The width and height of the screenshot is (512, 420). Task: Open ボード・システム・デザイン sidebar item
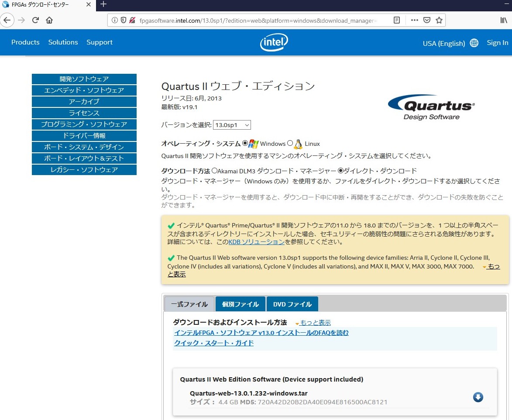(x=84, y=147)
